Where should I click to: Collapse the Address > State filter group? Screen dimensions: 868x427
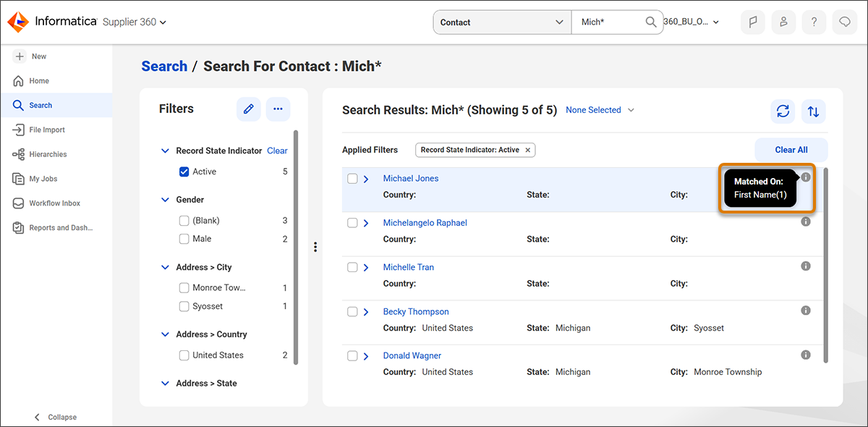pos(165,384)
